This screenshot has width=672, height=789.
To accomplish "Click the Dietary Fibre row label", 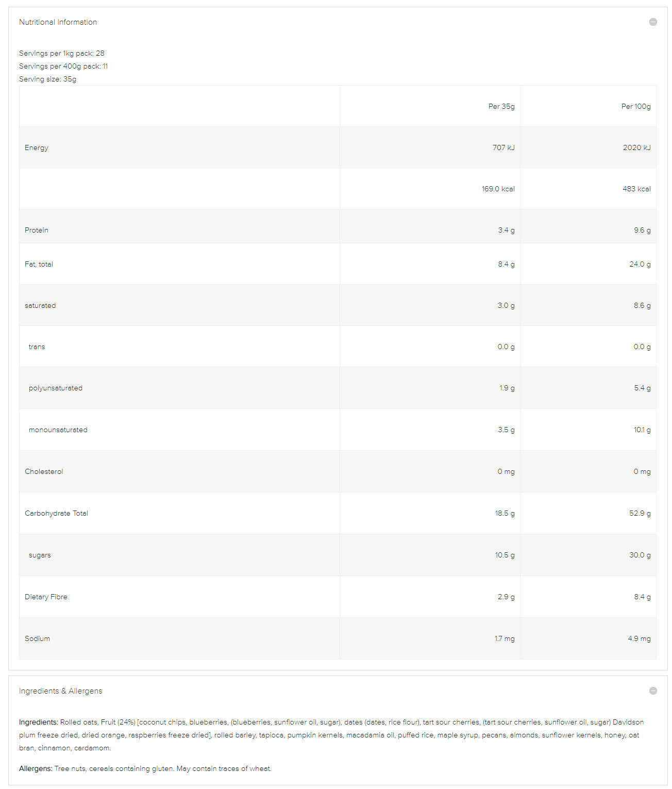I will (x=46, y=597).
